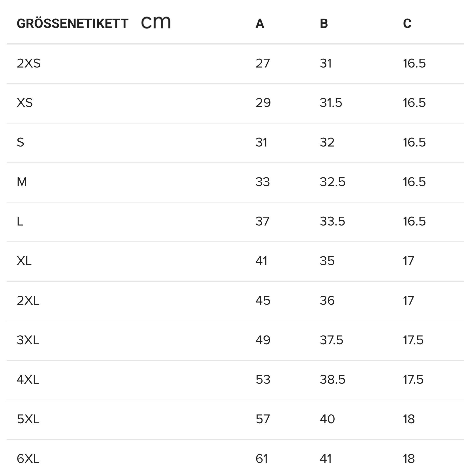Select the XL size row label
The width and height of the screenshot is (464, 476).
[24, 261]
